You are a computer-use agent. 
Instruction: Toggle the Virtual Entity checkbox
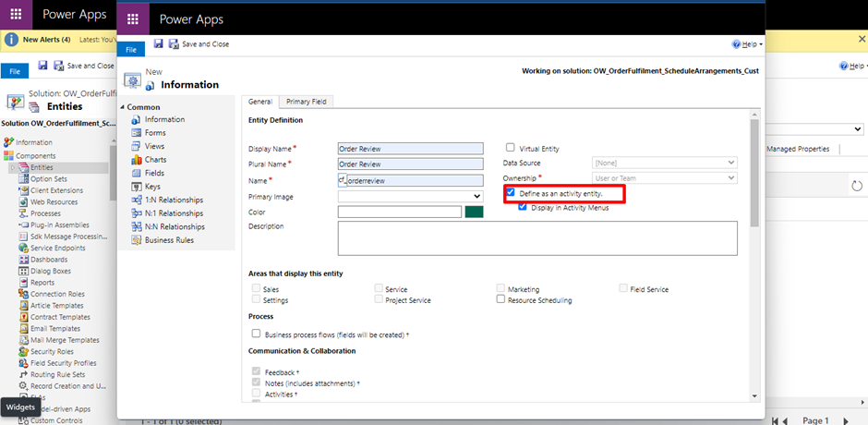coord(511,148)
